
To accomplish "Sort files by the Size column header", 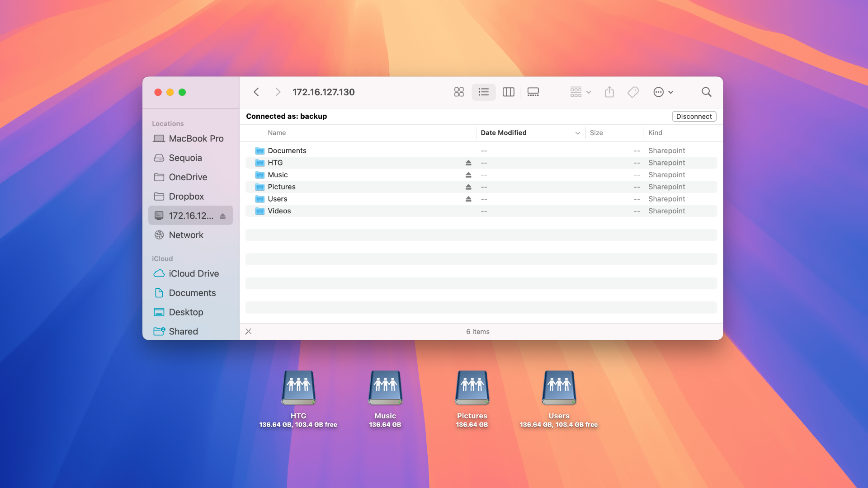I will click(x=596, y=133).
